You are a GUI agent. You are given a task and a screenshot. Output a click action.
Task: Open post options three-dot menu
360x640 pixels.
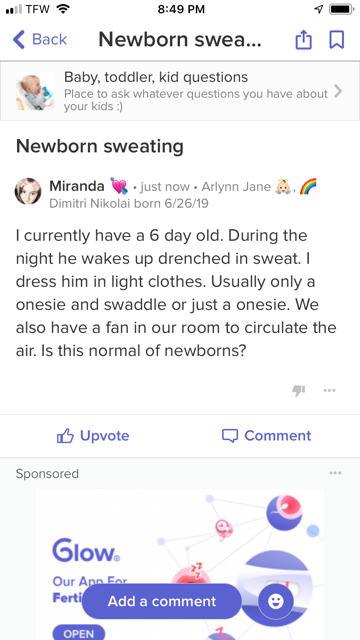[329, 391]
